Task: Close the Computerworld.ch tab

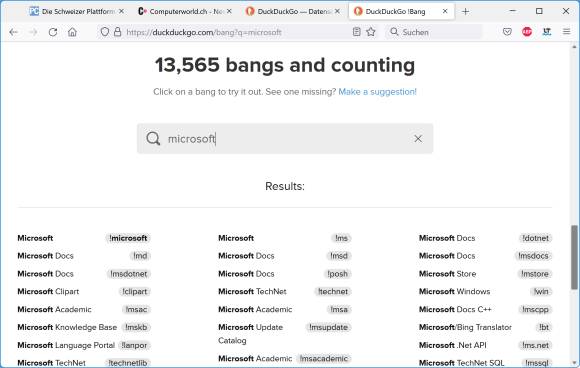Action: pos(229,11)
